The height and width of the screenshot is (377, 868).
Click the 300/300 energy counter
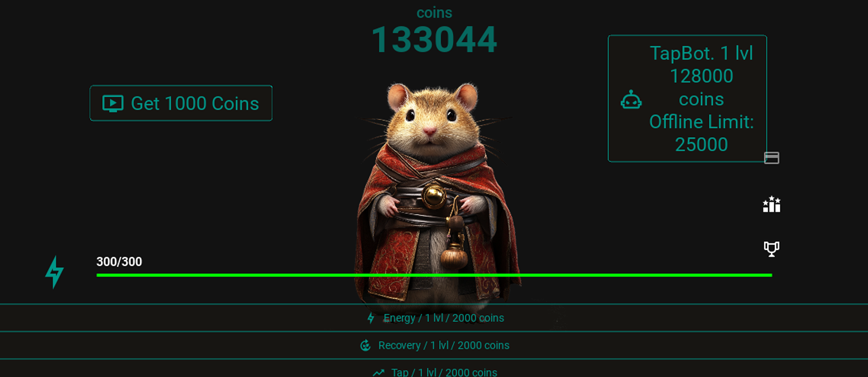click(119, 262)
